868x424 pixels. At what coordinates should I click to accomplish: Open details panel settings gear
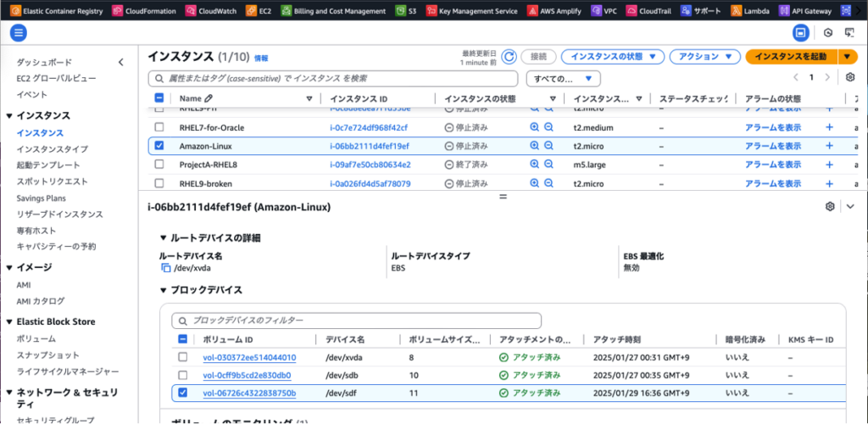coord(829,206)
